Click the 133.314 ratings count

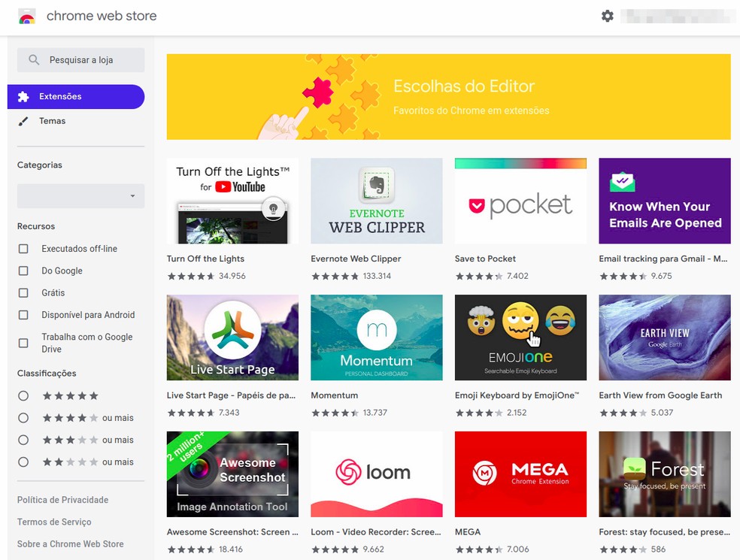[377, 276]
